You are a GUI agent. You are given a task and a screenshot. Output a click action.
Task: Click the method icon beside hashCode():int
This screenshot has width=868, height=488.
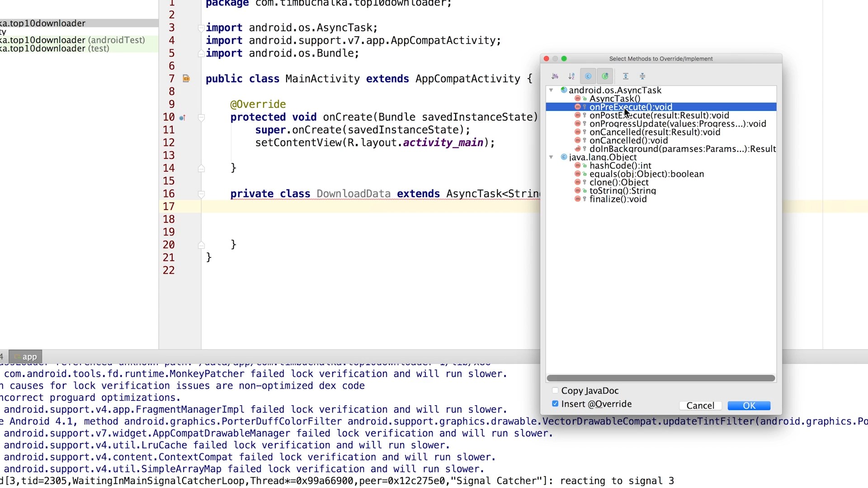click(578, 166)
